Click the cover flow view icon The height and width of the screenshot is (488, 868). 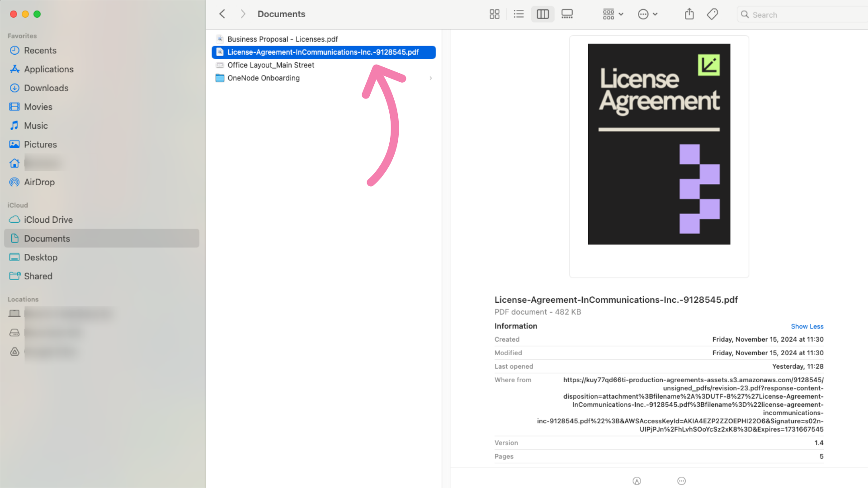567,14
